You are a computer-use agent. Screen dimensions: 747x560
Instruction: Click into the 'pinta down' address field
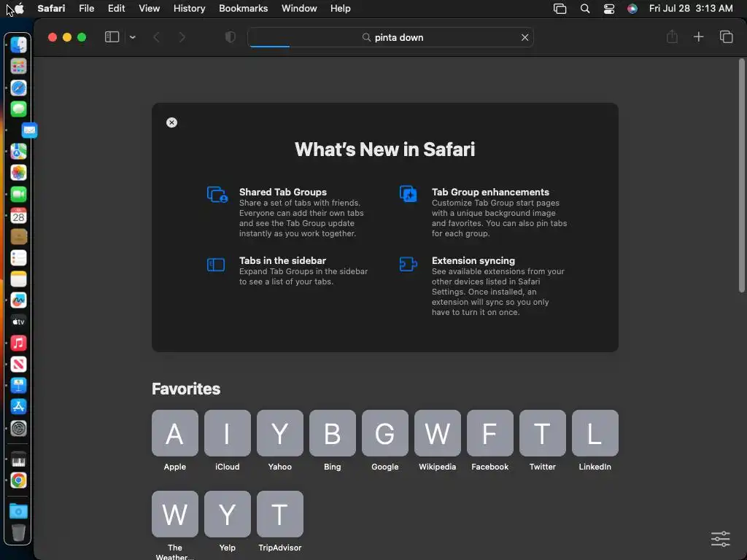(390, 37)
